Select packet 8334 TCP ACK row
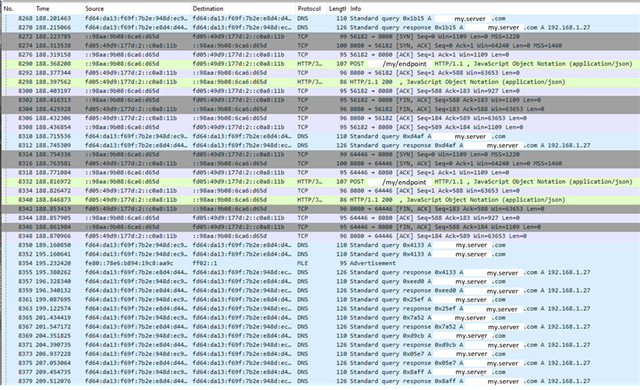The width and height of the screenshot is (640, 390). [x=320, y=191]
